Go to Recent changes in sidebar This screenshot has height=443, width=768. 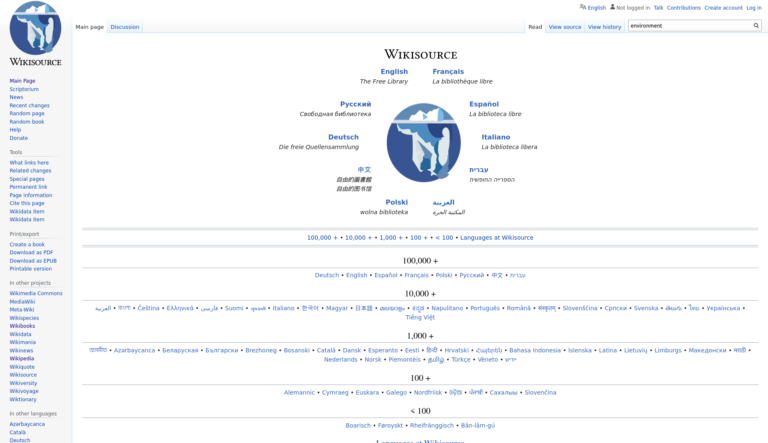point(29,105)
